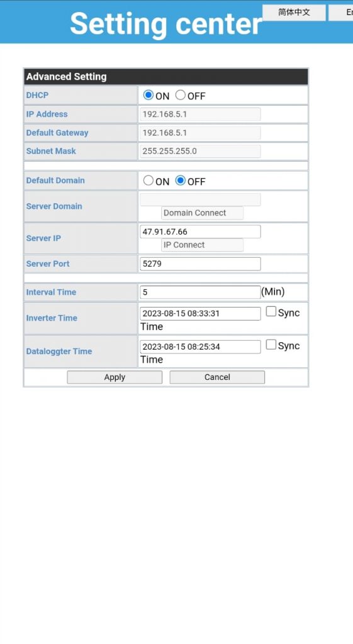The width and height of the screenshot is (353, 644).
Task: Enable Inverter Time Sync checkbox
Action: pos(271,311)
